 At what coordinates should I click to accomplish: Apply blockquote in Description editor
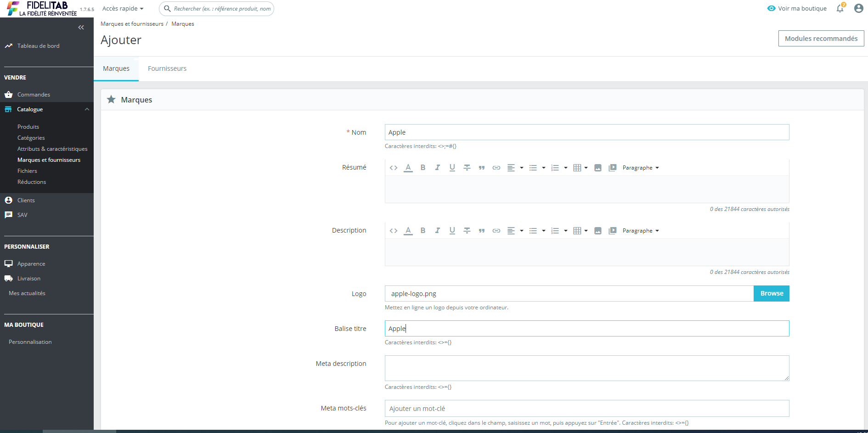482,231
